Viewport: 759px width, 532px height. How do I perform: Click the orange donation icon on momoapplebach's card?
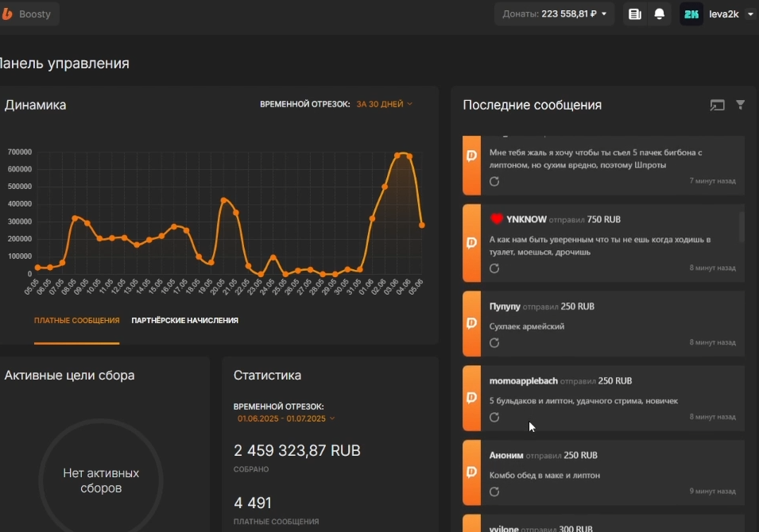coord(471,398)
